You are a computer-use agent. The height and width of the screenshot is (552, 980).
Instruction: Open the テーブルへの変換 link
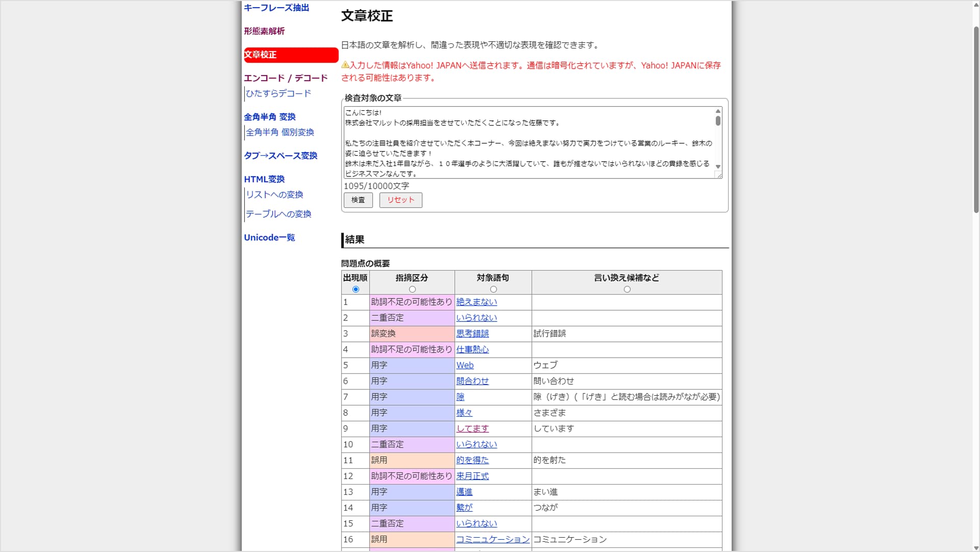(278, 214)
